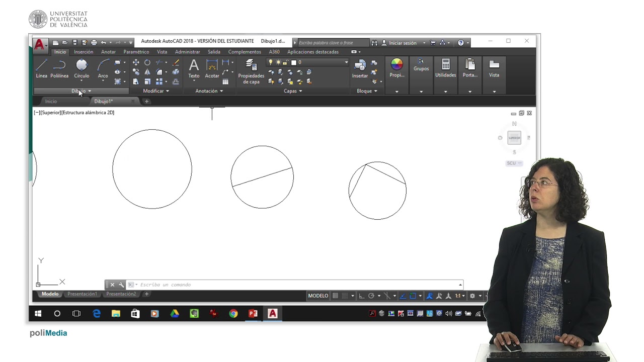This screenshot has height=362, width=644.
Task: Activate the Mirror (Simetría) tool
Action: (147, 72)
